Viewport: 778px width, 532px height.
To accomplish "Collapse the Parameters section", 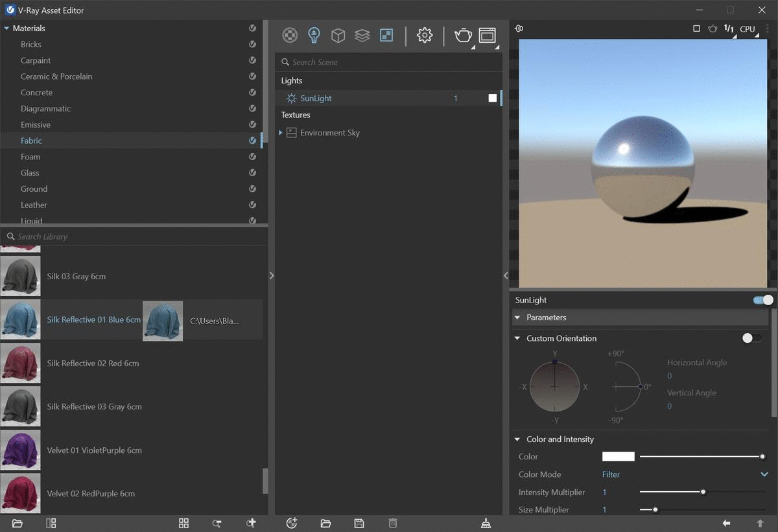I will point(517,318).
